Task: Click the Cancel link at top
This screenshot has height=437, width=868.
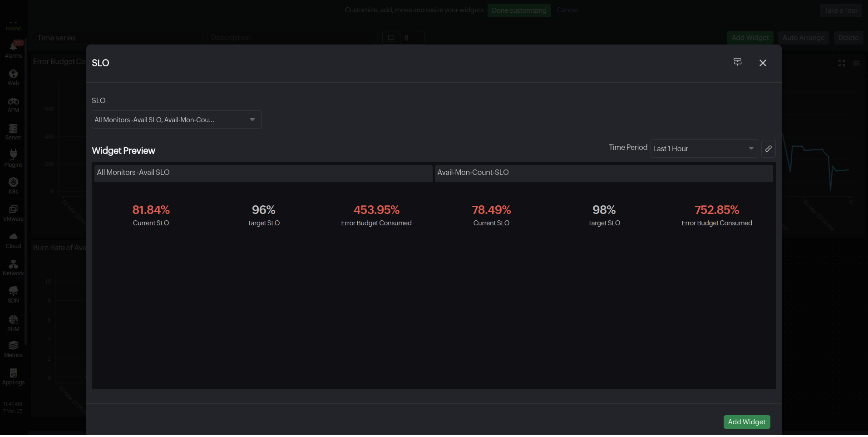Action: click(x=567, y=10)
